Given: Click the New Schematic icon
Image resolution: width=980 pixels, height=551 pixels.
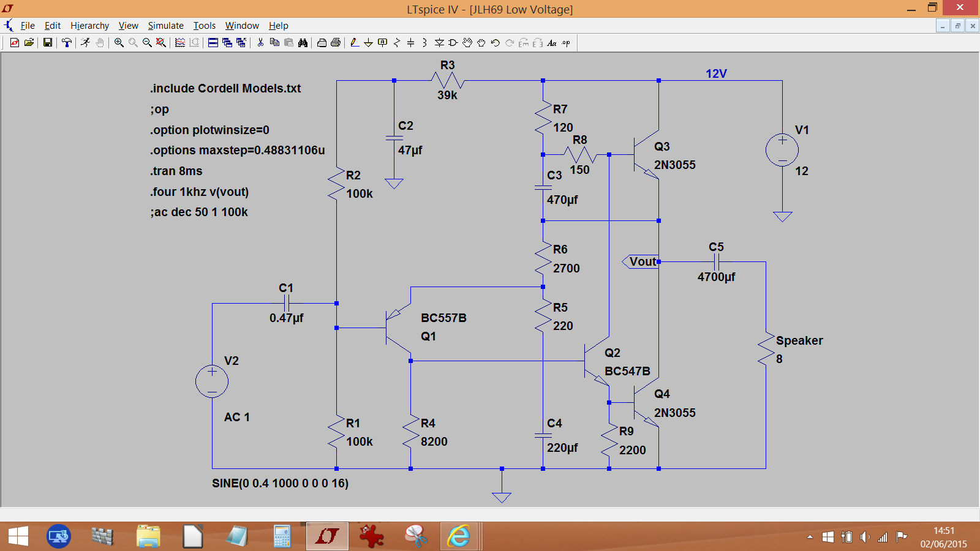Looking at the screenshot, I should [x=14, y=43].
